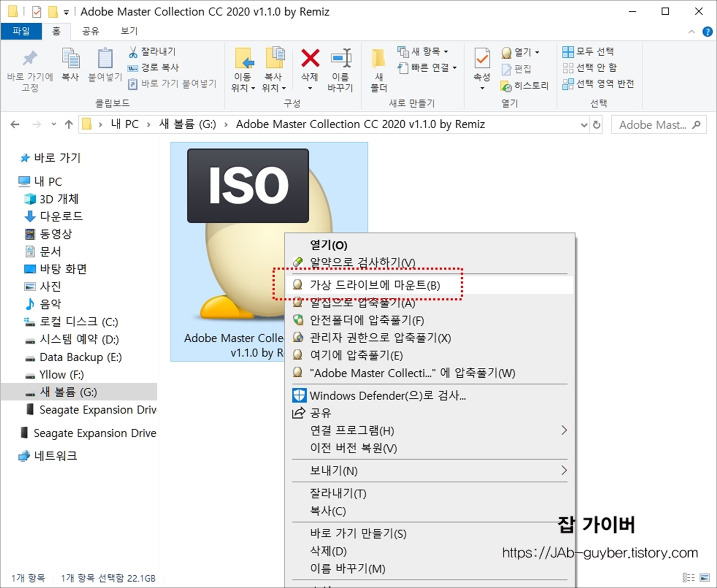The image size is (717, 588).
Task: Click the Paste (붙여넣기) clipboard icon
Action: click(x=105, y=58)
